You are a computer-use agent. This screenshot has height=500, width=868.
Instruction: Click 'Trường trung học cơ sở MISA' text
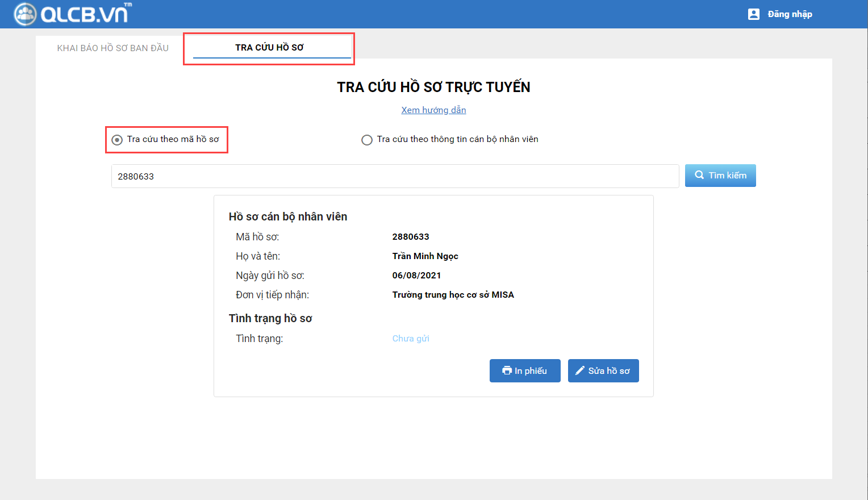pos(453,295)
